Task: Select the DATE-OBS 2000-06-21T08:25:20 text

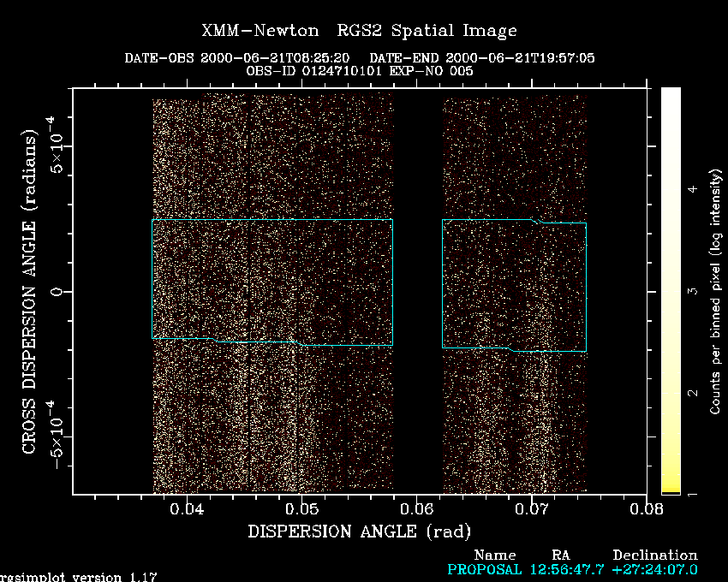Action: (236, 58)
